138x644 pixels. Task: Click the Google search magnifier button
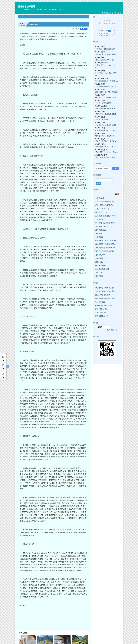[115, 169]
